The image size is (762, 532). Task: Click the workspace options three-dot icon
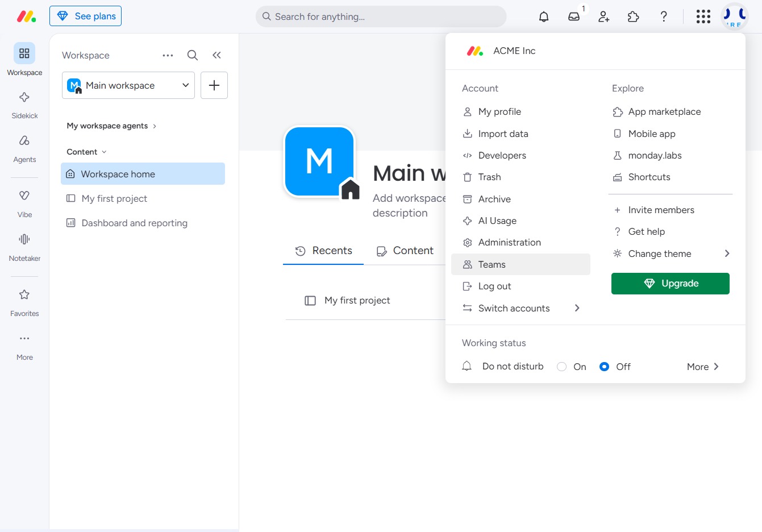pos(168,55)
